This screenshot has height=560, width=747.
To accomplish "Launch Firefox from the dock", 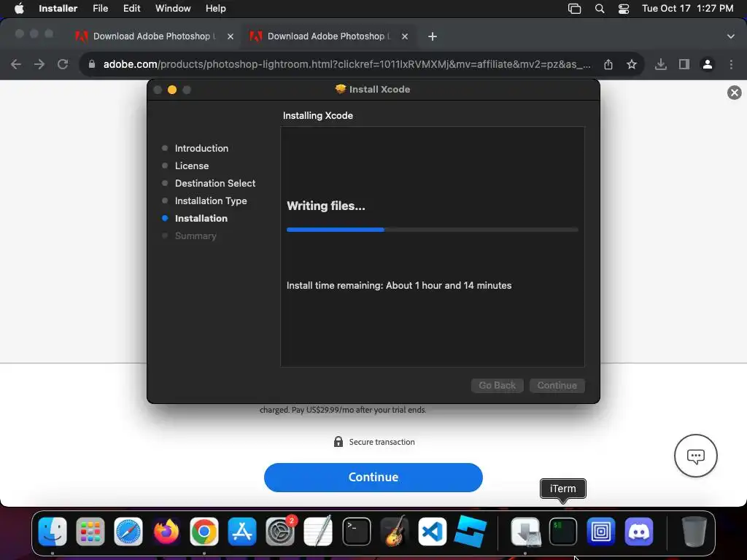I will pos(166,532).
